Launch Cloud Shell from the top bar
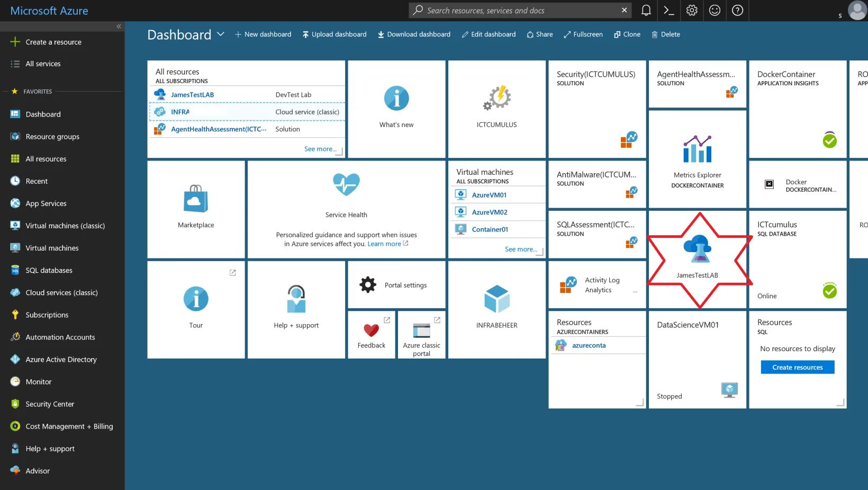 (669, 10)
